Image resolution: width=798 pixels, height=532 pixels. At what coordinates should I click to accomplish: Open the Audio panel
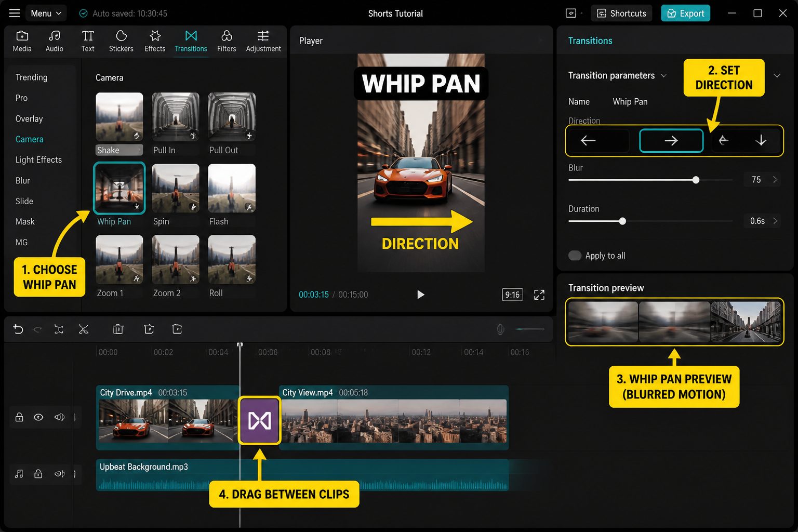[54, 41]
